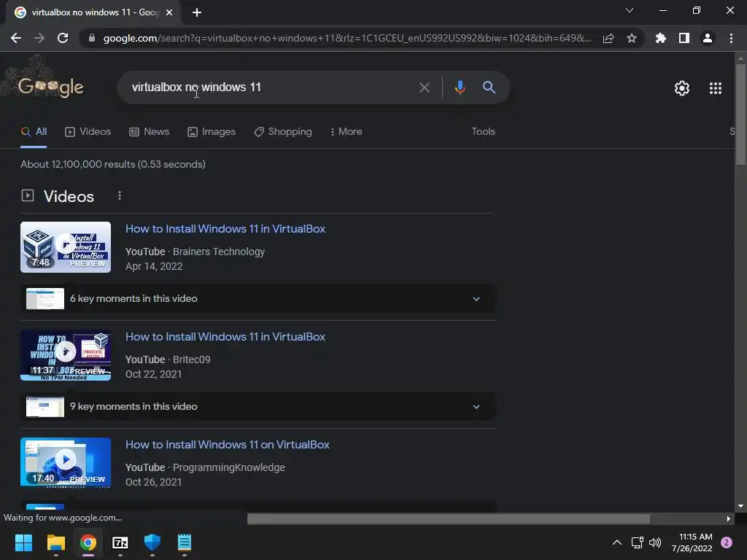The width and height of the screenshot is (747, 560).
Task: Switch to the Images results tab
Action: click(x=212, y=131)
